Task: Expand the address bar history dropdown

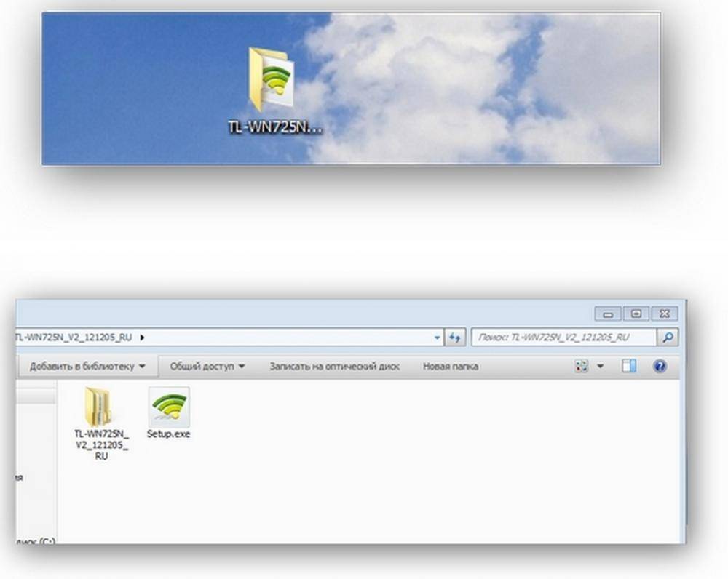Action: [x=437, y=338]
